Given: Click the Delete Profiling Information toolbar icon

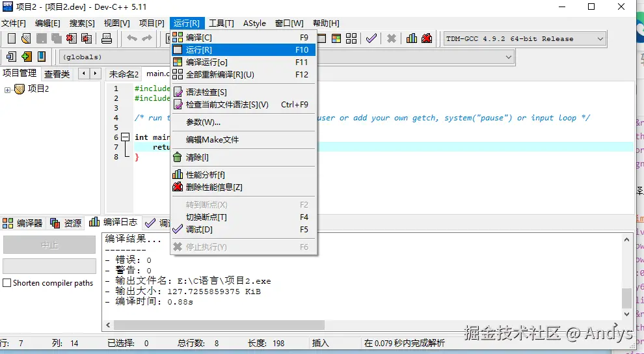Looking at the screenshot, I should click(427, 38).
